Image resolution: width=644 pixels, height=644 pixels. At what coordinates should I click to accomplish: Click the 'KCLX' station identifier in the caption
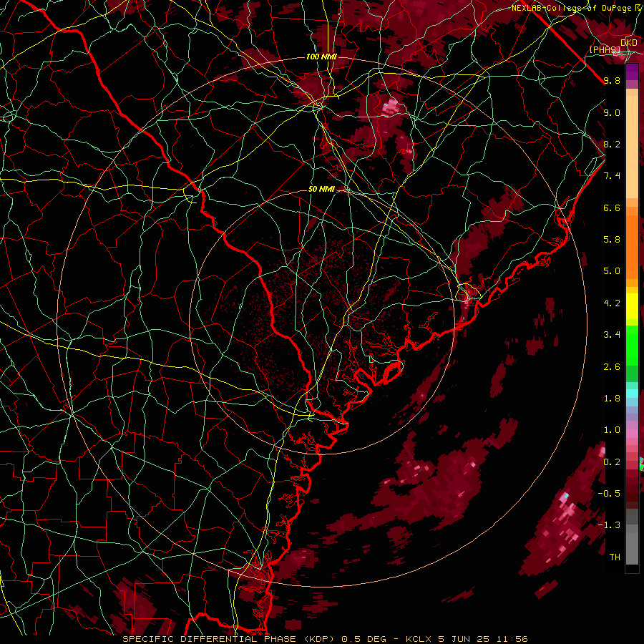[419, 639]
